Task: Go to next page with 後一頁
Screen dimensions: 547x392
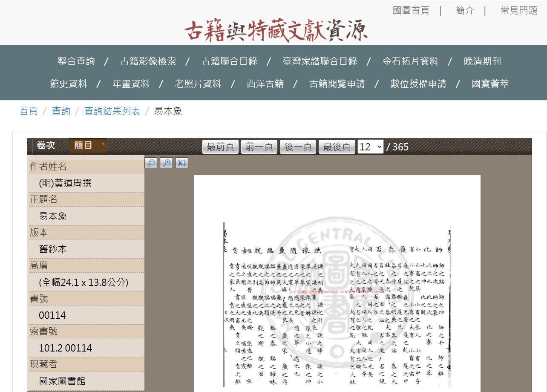Action: point(298,147)
